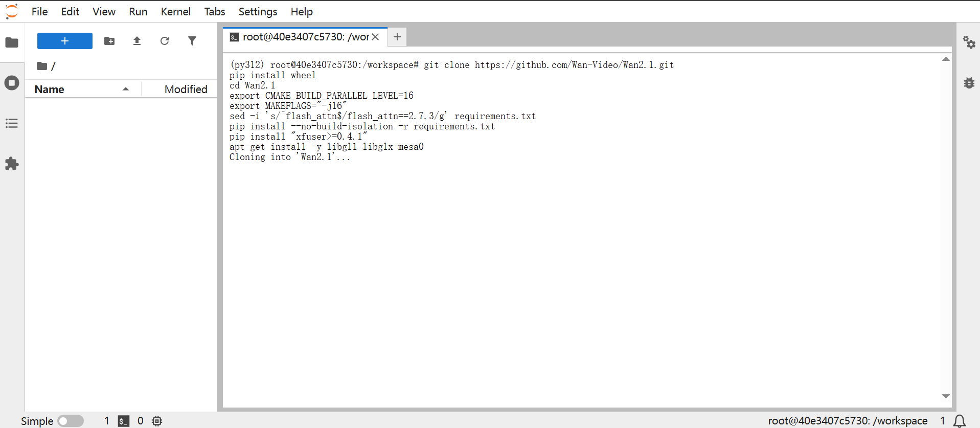Toggle Simple interface mode switch

[71, 421]
